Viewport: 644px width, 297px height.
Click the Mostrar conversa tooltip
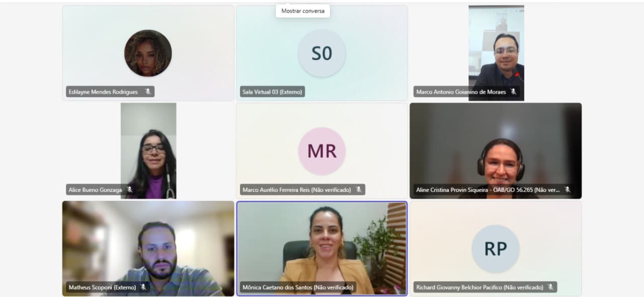point(303,11)
